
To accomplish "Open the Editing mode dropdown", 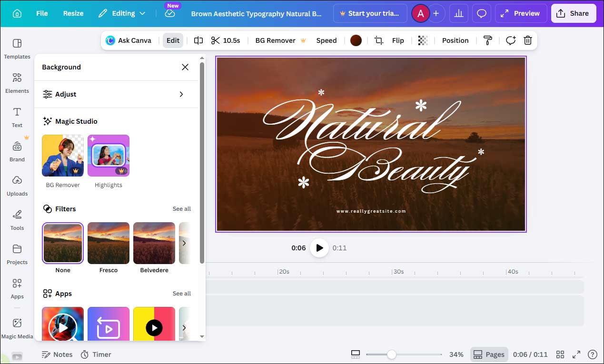I will coord(122,13).
